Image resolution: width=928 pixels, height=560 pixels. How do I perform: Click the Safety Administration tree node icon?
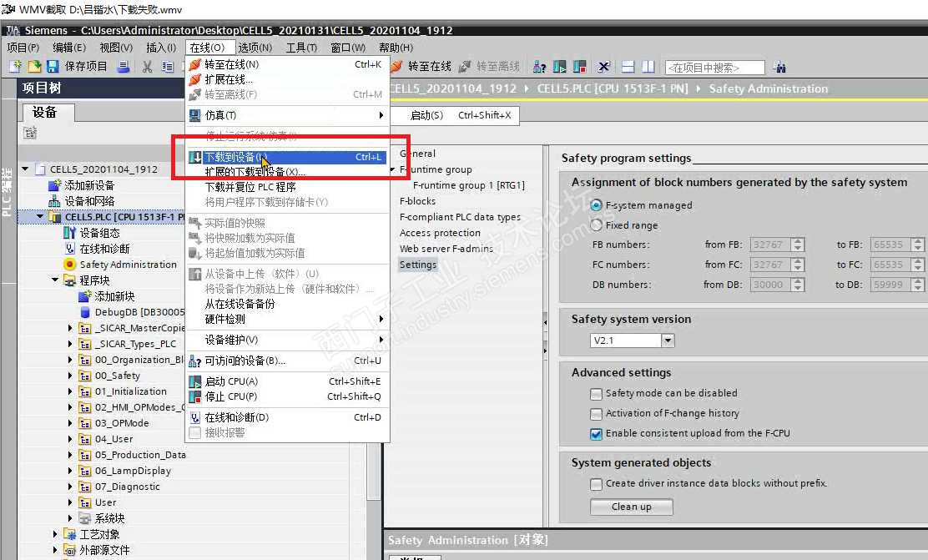click(70, 265)
